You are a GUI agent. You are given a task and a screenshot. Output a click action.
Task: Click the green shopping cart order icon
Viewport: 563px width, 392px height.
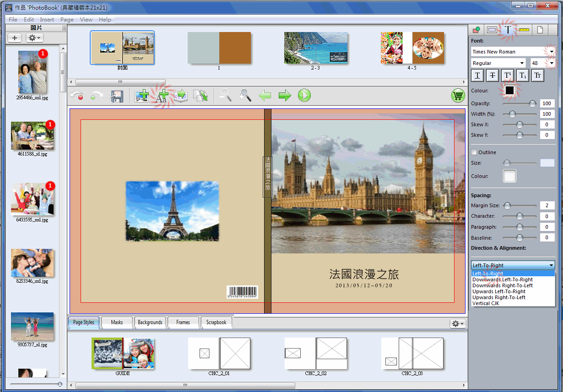click(458, 96)
